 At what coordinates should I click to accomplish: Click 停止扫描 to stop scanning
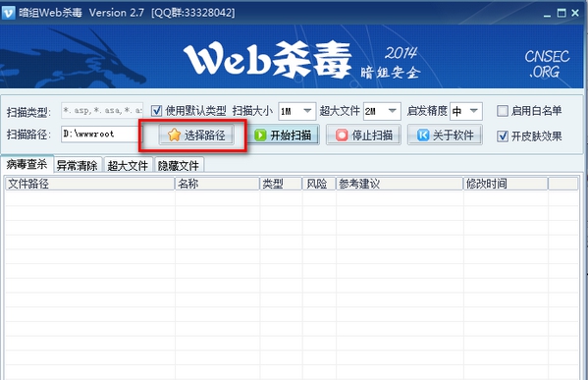coord(363,136)
